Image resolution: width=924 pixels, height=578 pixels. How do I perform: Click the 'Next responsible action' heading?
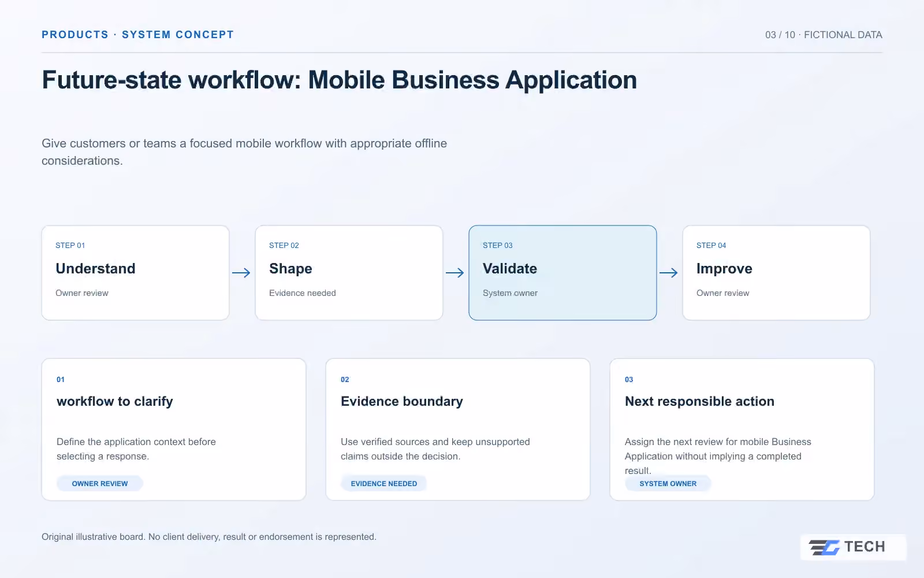(699, 401)
